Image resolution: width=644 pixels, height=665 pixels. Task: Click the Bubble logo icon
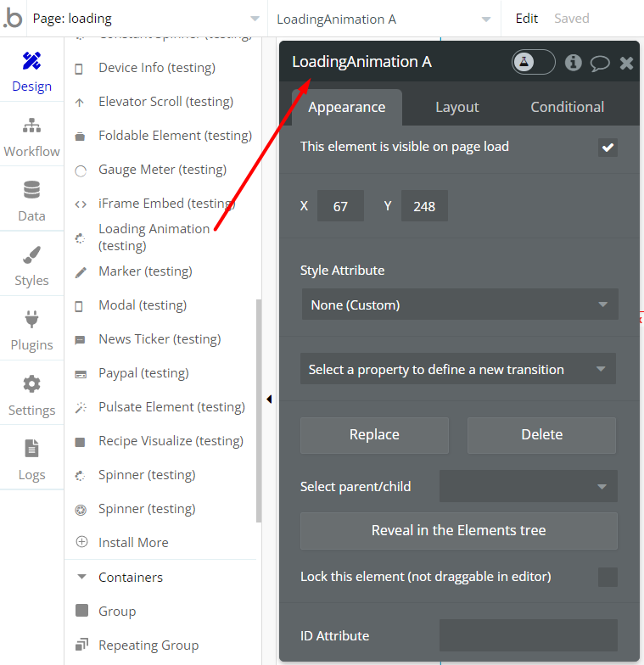click(13, 19)
